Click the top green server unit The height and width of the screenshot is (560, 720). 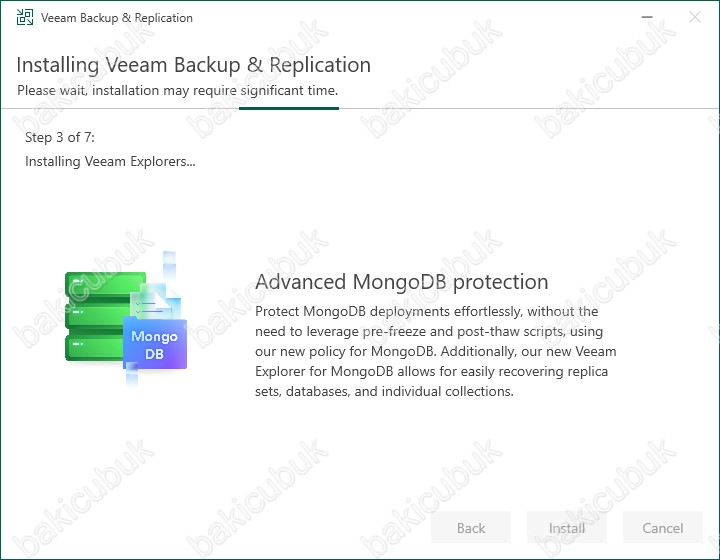click(x=105, y=285)
